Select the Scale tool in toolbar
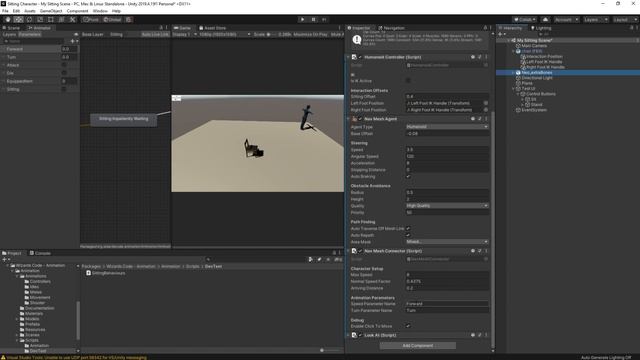This screenshot has height=360, width=640. (x=40, y=20)
